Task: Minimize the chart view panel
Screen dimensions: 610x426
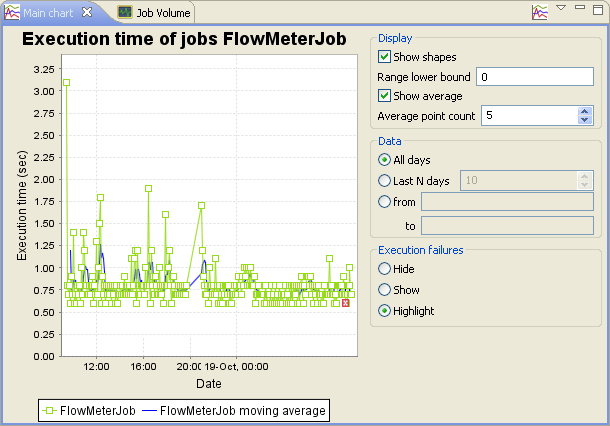Action: pos(578,9)
